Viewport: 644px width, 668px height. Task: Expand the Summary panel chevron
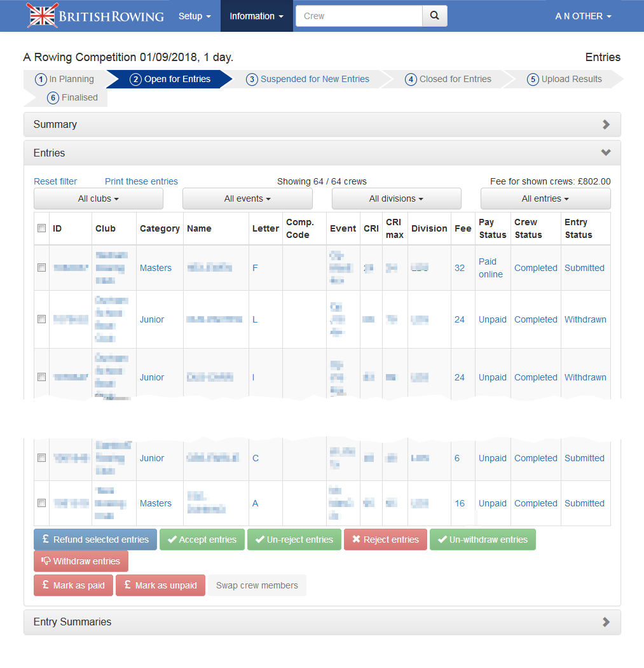point(606,125)
